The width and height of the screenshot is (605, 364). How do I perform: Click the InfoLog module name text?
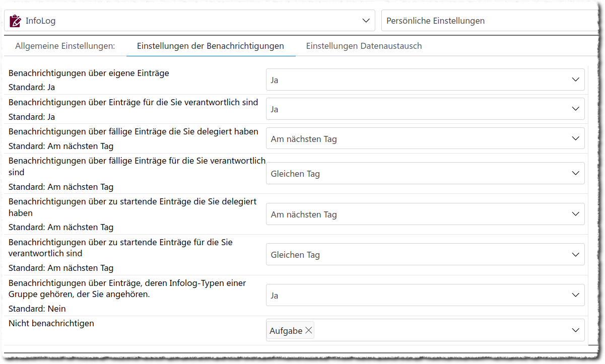[x=40, y=21]
